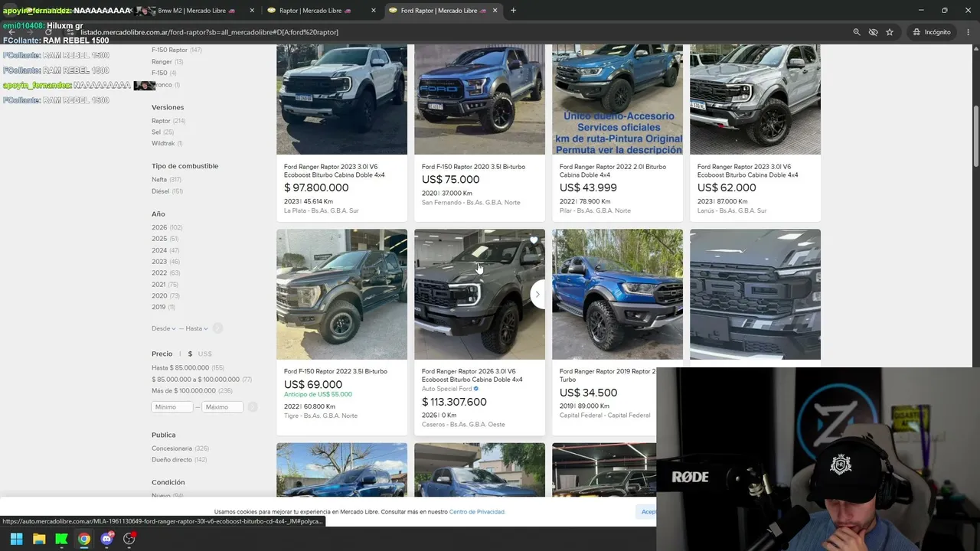Filter by F-150 Raptor model
Viewport: 980px width, 551px height.
169,50
